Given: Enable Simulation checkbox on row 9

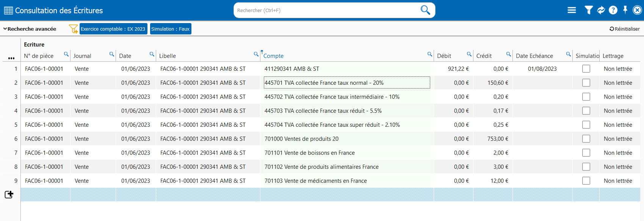Looking at the screenshot, I should tap(586, 181).
